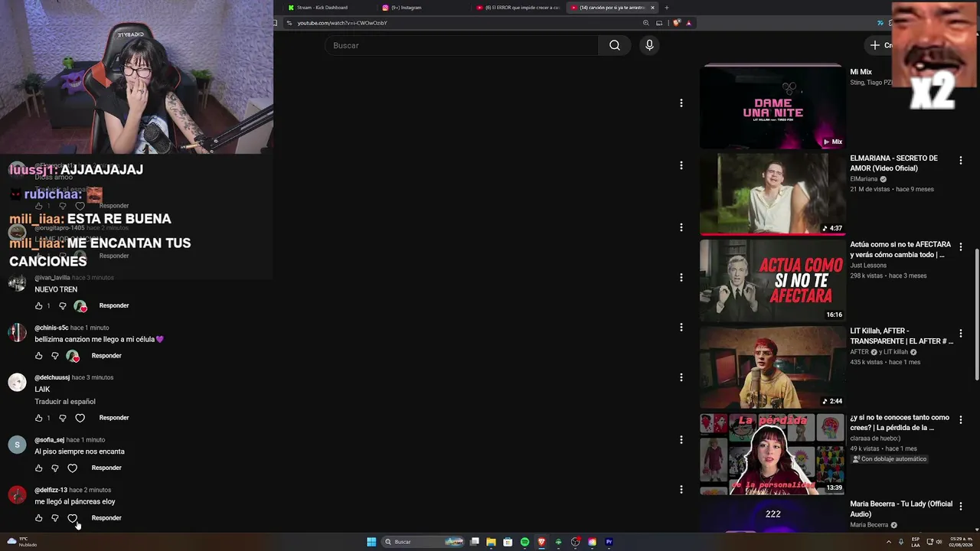The height and width of the screenshot is (551, 980).
Task: Dislike the NUEVO TREN comment
Action: [63, 306]
